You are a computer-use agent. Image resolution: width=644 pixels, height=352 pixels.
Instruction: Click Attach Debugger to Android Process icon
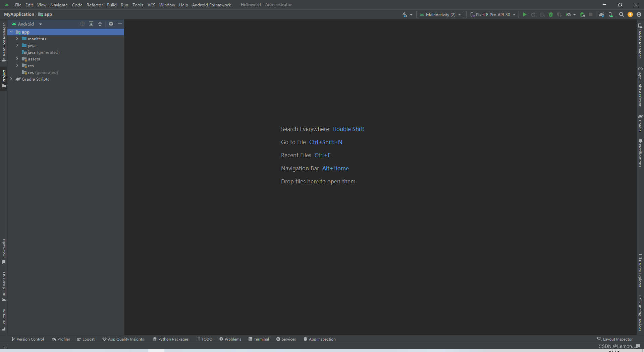[x=582, y=14]
